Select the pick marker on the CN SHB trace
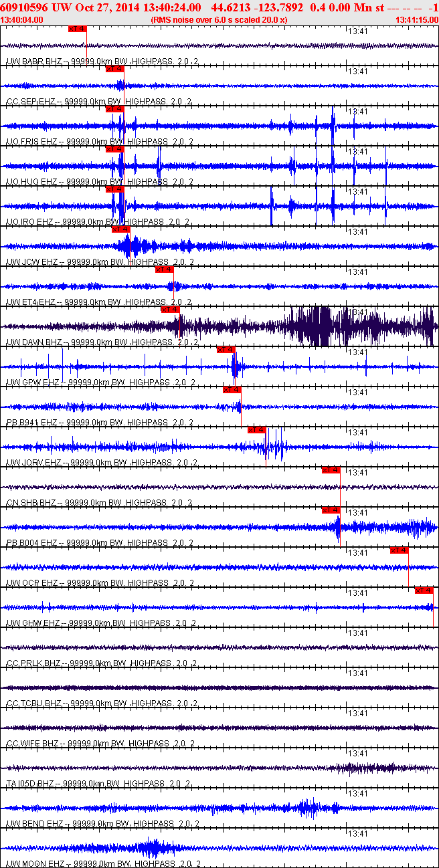This screenshot has height=868, width=439. pyautogui.click(x=331, y=470)
